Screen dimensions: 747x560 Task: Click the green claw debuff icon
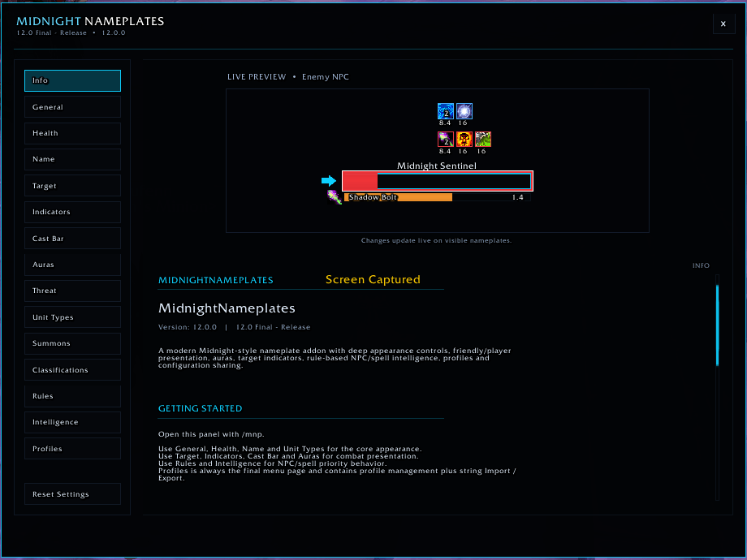point(482,139)
